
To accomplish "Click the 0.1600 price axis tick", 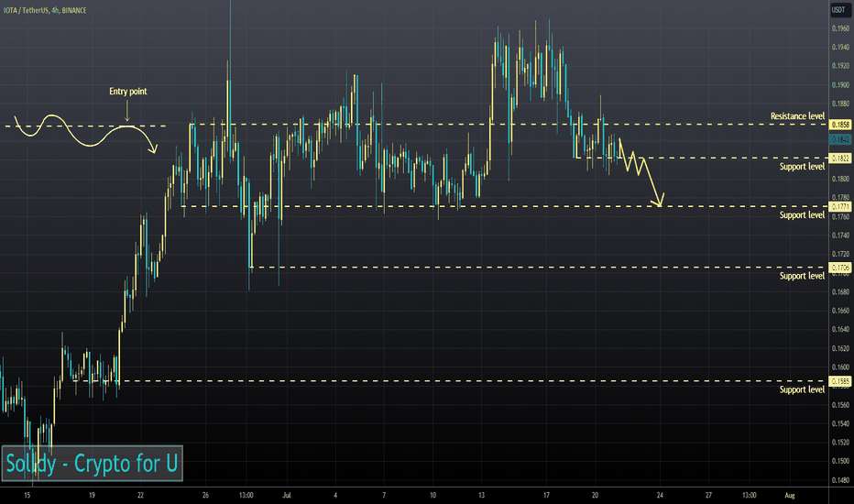I will (840, 367).
